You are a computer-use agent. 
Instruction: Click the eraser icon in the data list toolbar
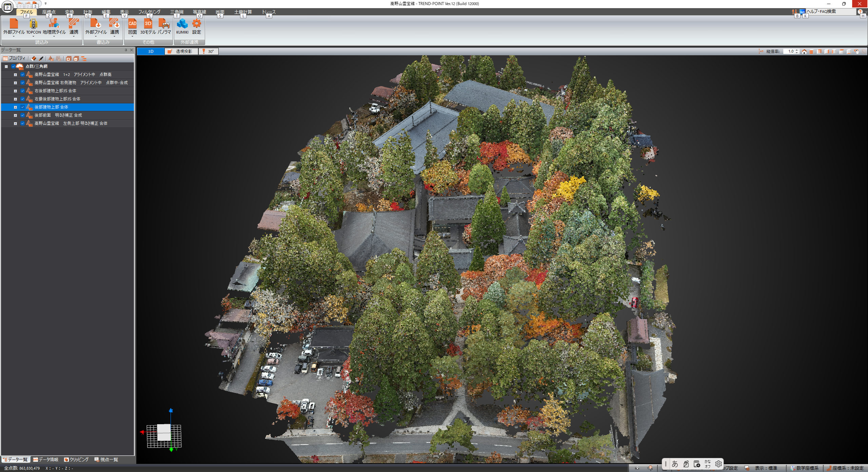pyautogui.click(x=34, y=58)
